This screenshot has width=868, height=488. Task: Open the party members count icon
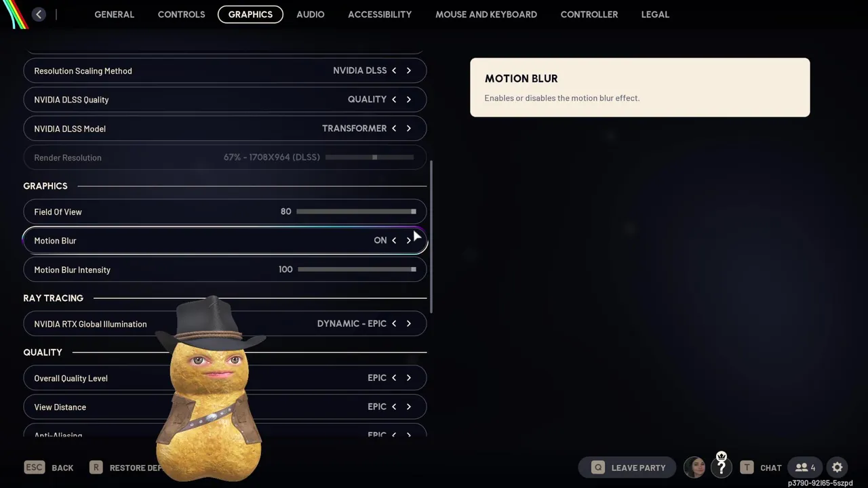coord(804,467)
